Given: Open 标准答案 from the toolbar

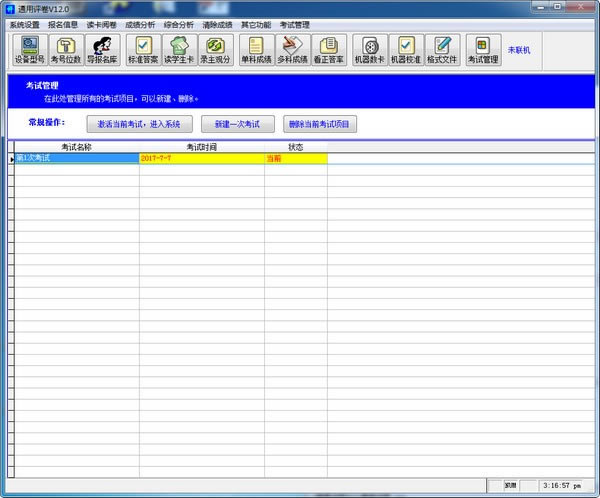Looking at the screenshot, I should pos(143,50).
